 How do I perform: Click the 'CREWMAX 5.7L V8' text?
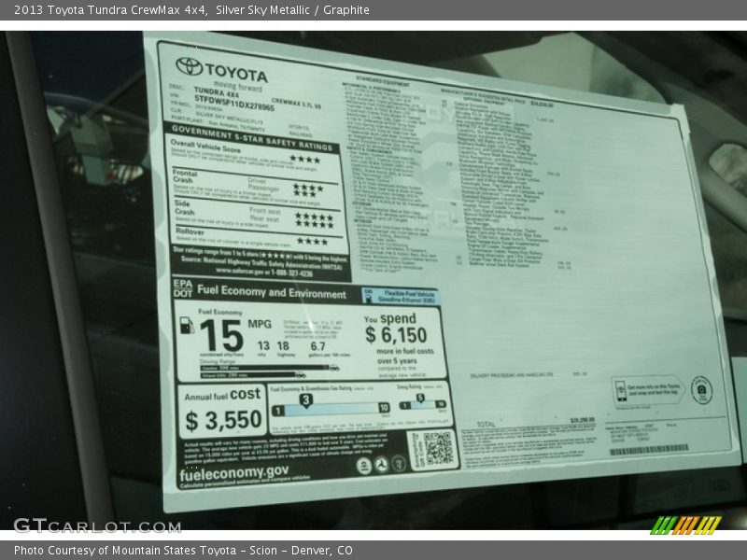(x=296, y=103)
